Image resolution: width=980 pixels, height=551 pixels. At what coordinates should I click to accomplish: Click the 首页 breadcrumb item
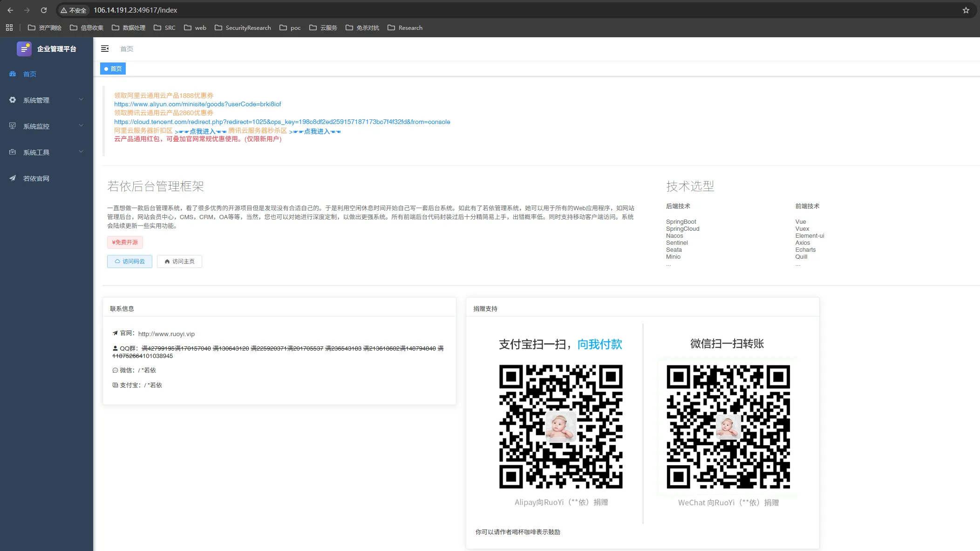(127, 49)
